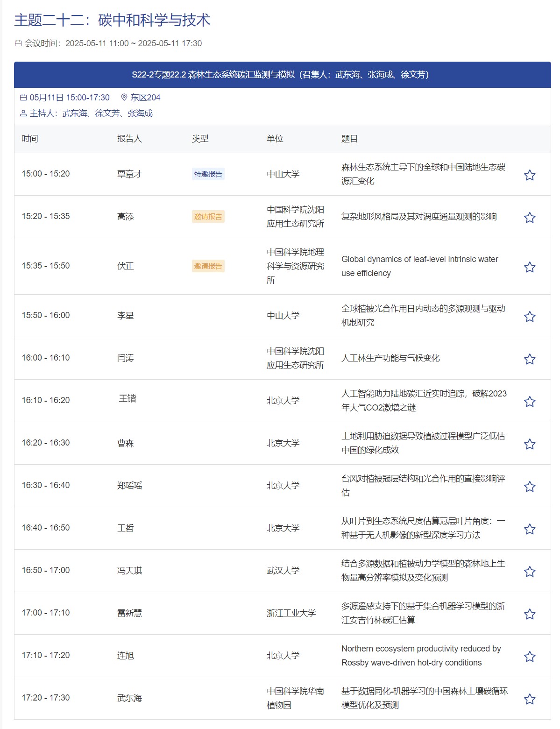
Task: Click speaker name 冯天琪
Action: [x=129, y=571]
